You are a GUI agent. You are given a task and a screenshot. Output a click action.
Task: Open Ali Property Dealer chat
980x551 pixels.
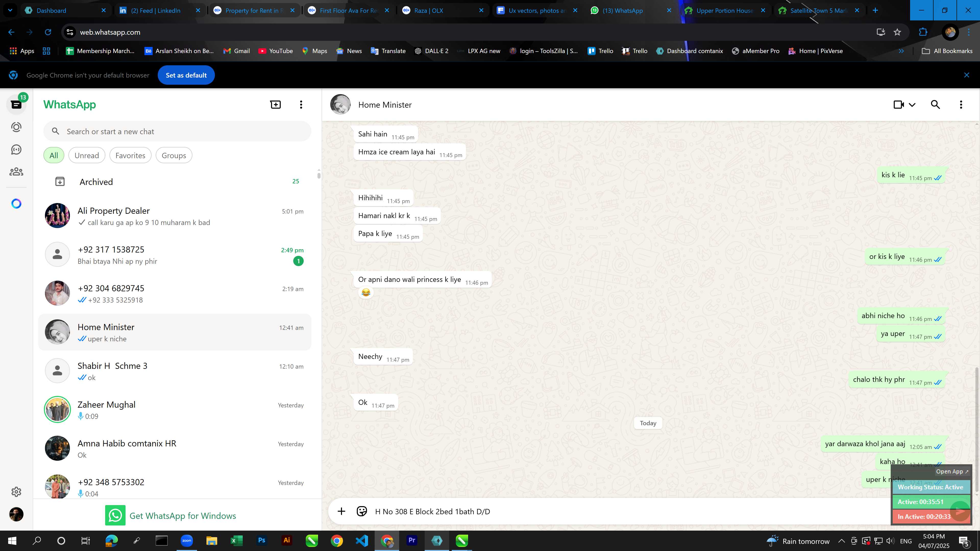click(x=175, y=216)
